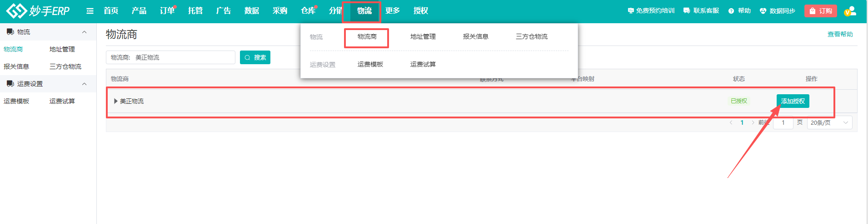The image size is (868, 224).
Task: Open the 广告 menu
Action: tap(224, 10)
